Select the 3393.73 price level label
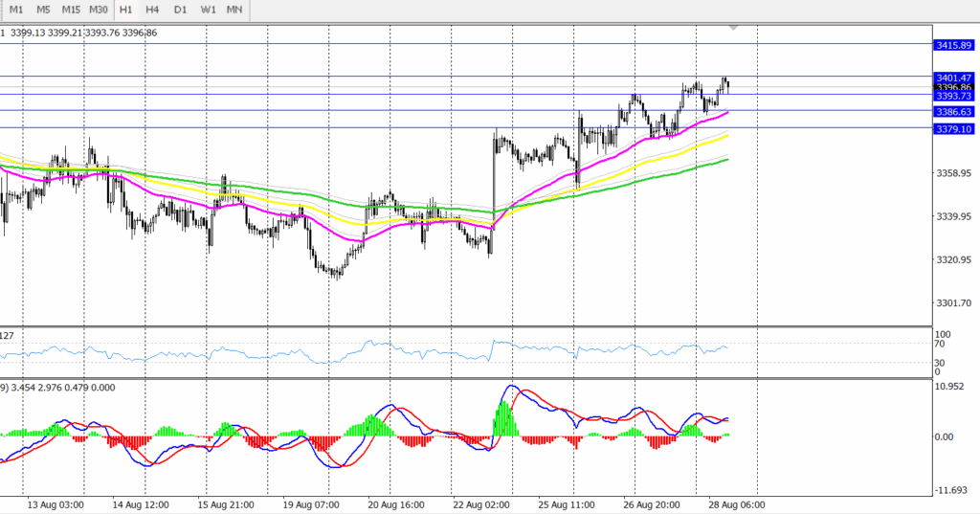Screen dimensions: 980x514 [953, 96]
